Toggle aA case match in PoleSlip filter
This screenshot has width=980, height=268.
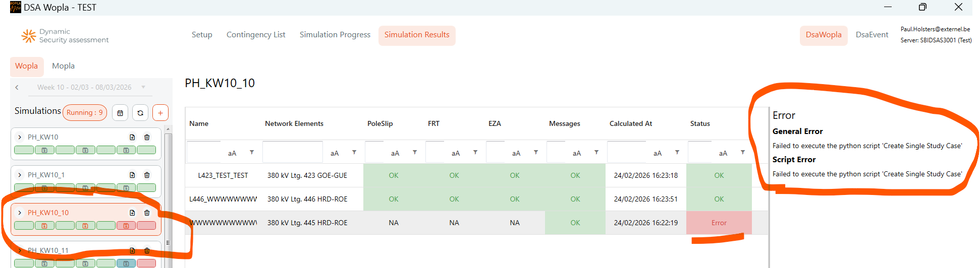pyautogui.click(x=395, y=153)
